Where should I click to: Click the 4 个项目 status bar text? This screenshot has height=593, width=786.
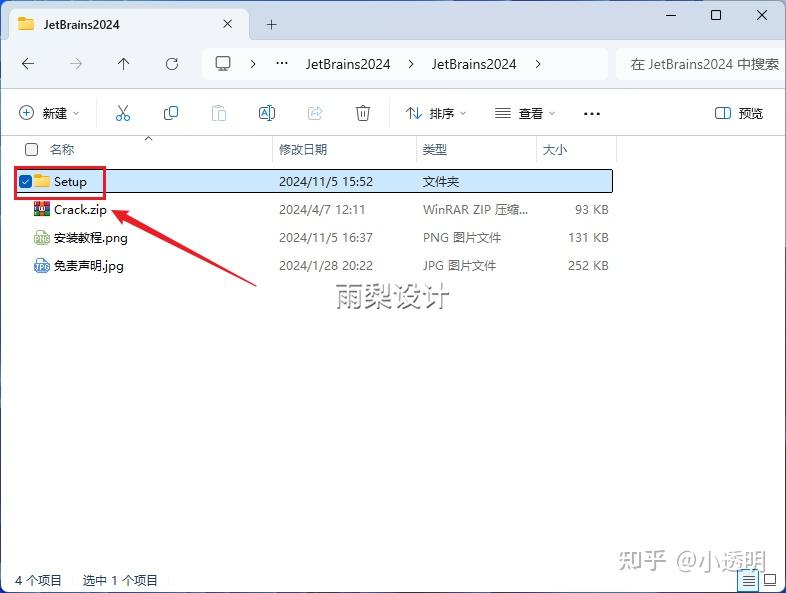click(x=38, y=580)
